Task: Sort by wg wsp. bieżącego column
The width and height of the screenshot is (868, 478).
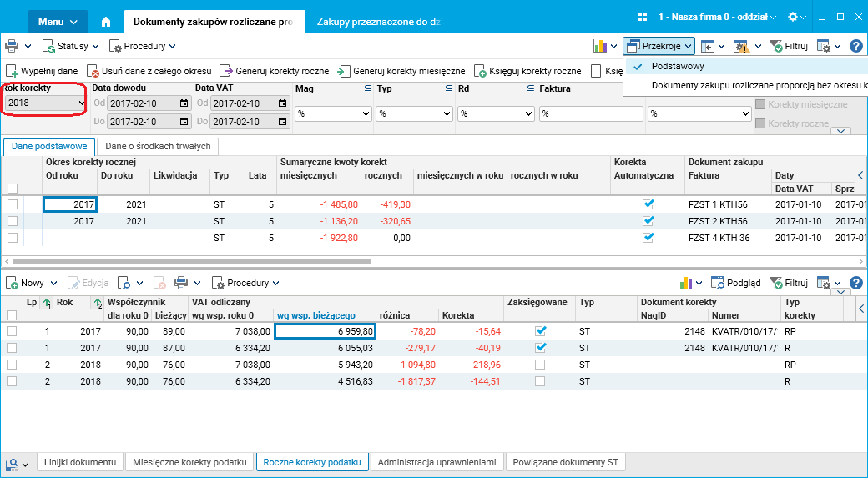Action: (x=315, y=315)
